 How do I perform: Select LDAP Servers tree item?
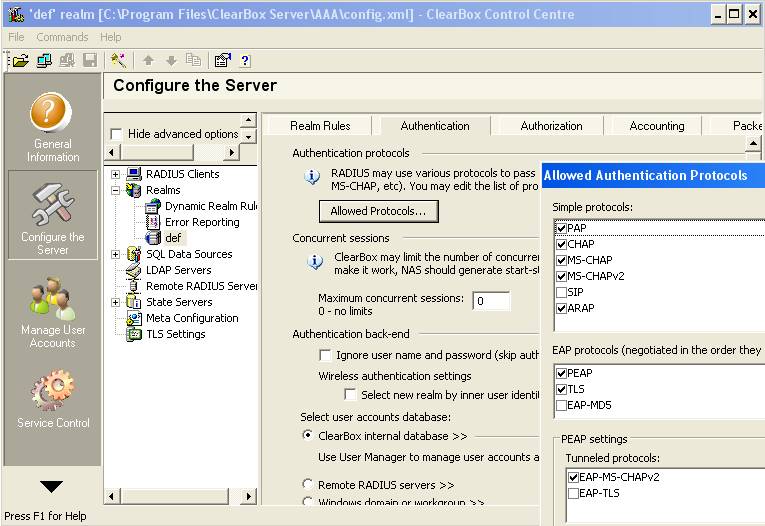179,270
